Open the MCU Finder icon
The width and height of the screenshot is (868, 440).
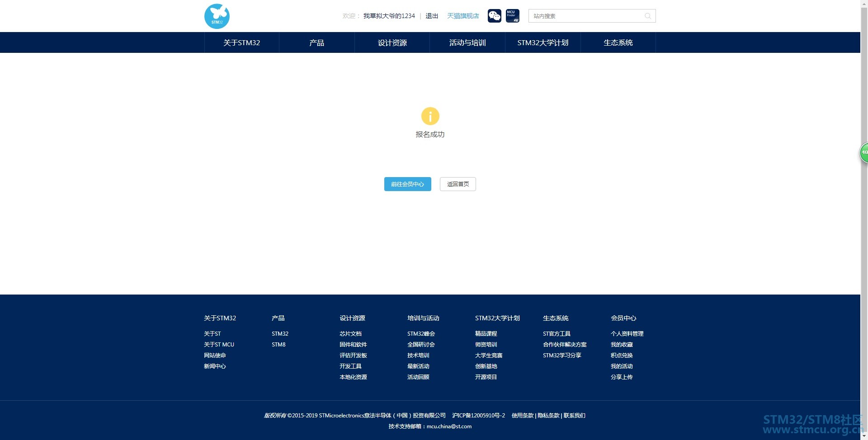513,16
